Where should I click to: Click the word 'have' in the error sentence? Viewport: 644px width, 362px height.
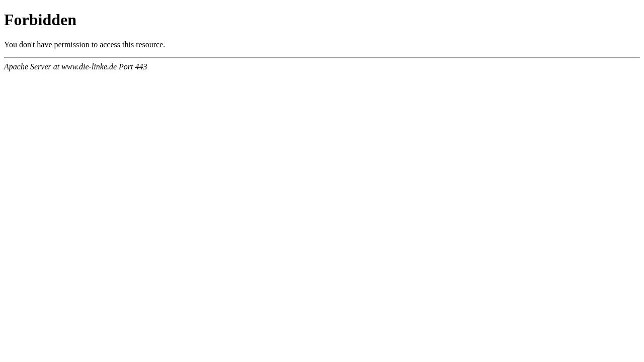click(44, 45)
